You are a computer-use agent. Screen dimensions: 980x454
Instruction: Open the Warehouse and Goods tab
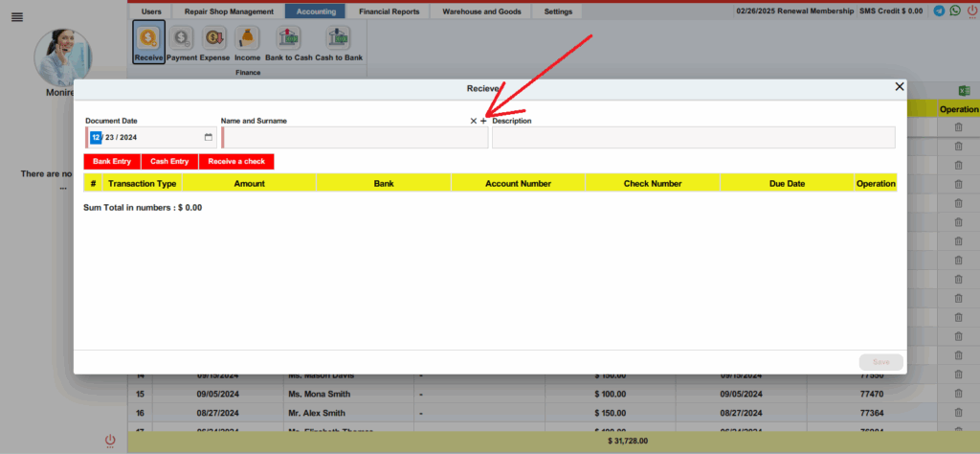481,11
